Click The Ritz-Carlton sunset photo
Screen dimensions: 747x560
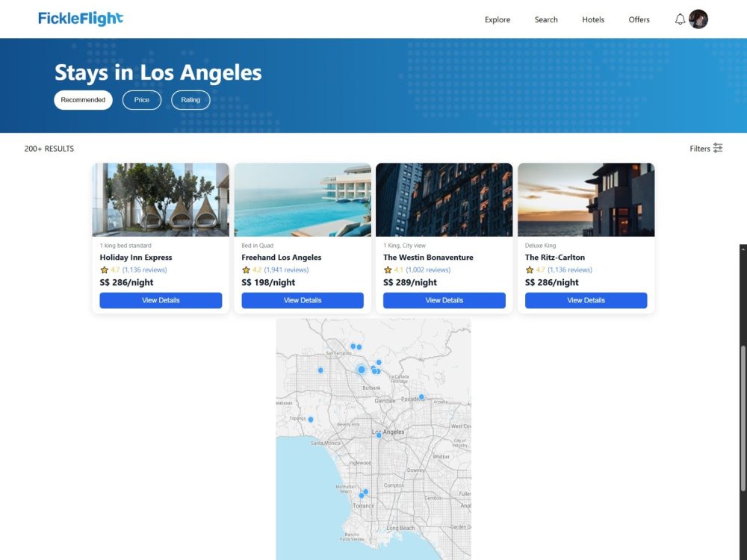[x=586, y=199]
